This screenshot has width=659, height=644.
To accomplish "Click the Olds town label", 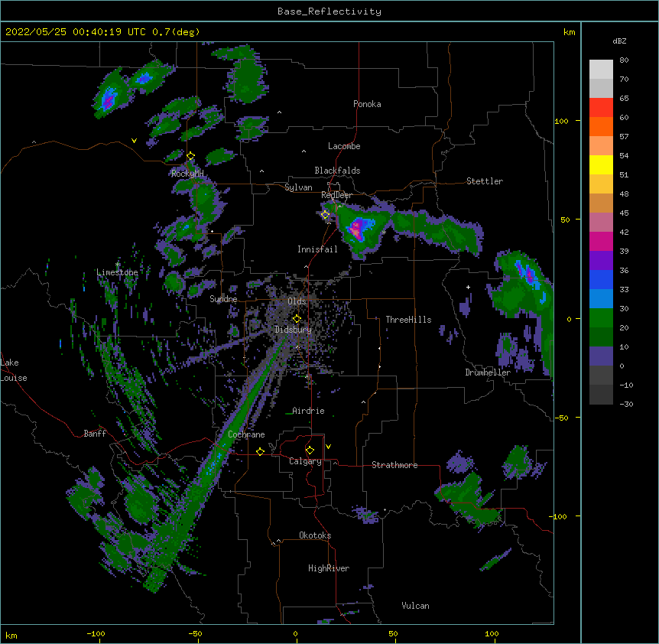I will (297, 301).
